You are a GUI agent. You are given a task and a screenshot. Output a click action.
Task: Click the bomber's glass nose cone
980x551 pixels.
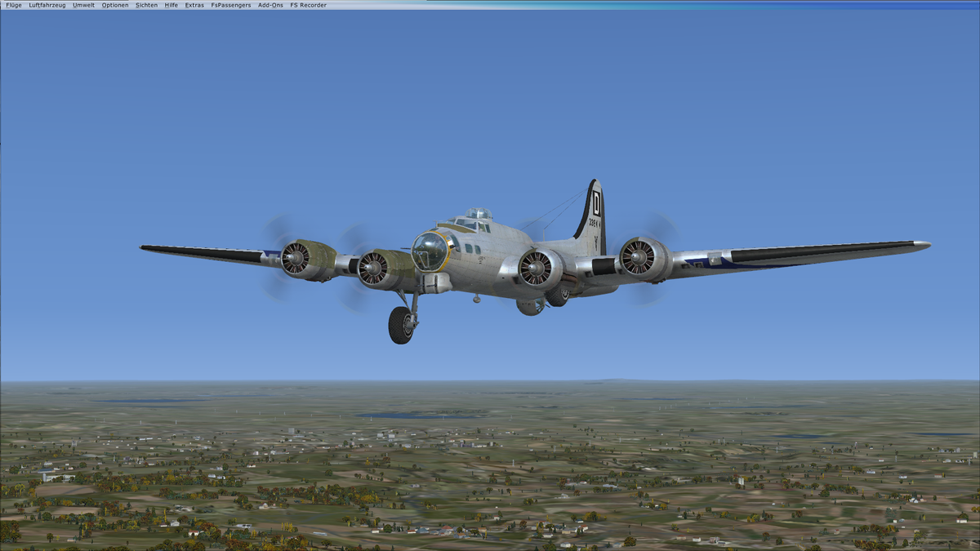coord(428,251)
